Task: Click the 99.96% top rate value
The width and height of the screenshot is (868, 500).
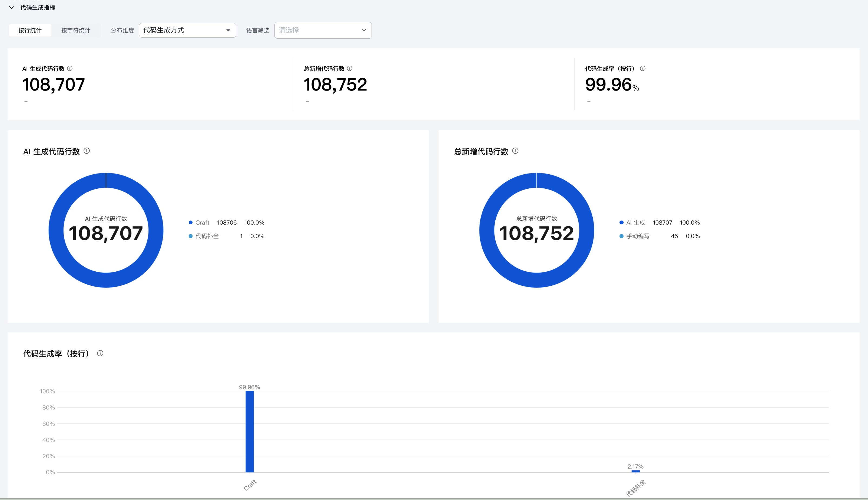Action: (x=612, y=85)
